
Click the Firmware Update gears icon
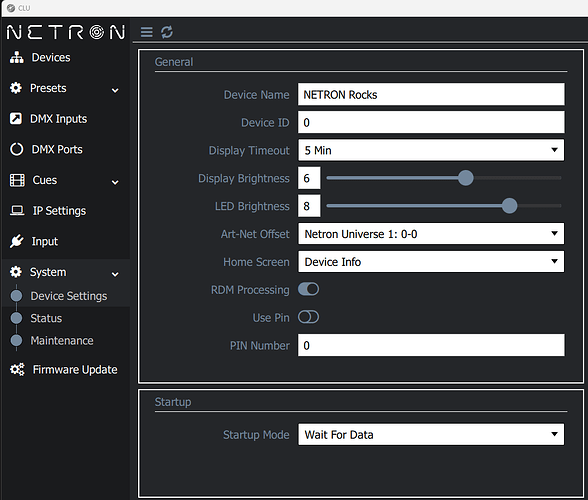(17, 369)
